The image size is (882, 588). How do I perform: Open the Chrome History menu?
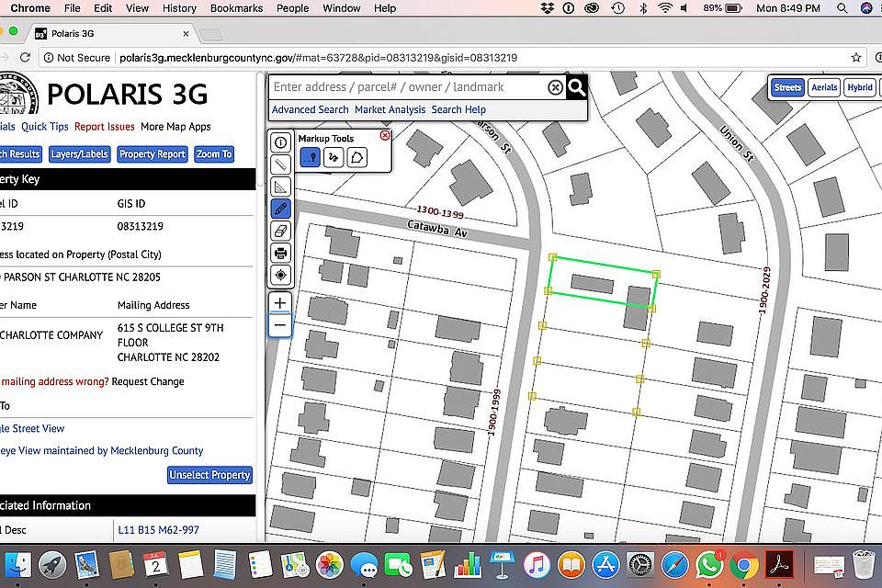click(179, 8)
